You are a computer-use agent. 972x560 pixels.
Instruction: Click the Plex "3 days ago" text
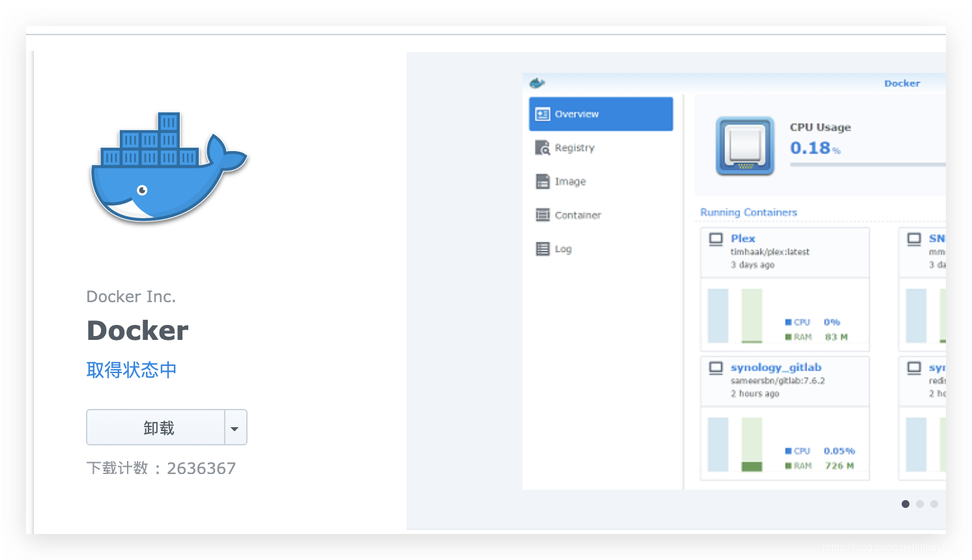coord(752,265)
